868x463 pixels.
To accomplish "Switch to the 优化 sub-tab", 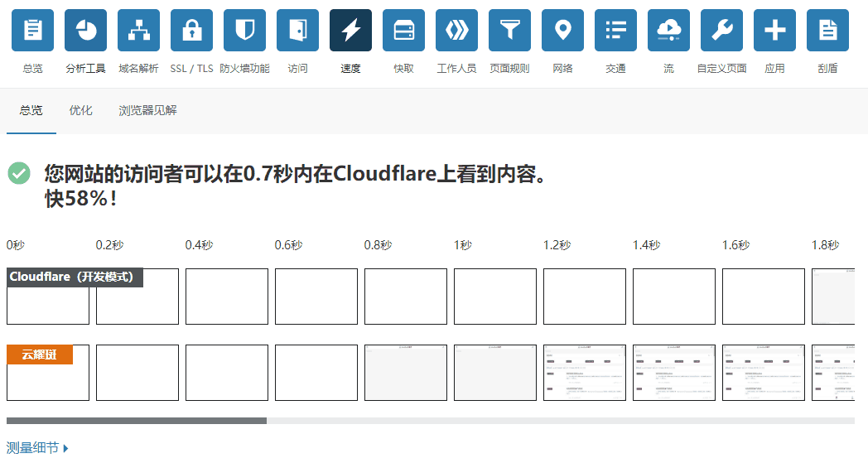I will pos(81,110).
